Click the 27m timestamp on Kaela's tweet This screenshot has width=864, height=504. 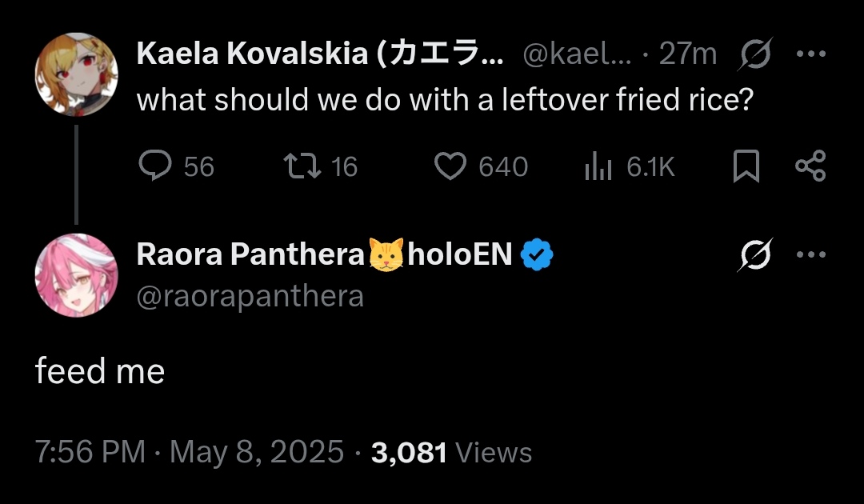[x=687, y=54]
